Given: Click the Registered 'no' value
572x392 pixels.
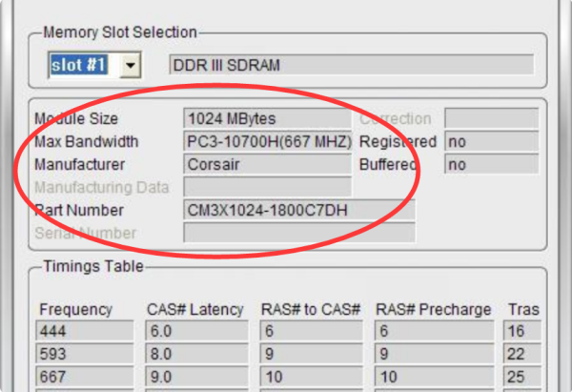Looking at the screenshot, I should (x=491, y=141).
